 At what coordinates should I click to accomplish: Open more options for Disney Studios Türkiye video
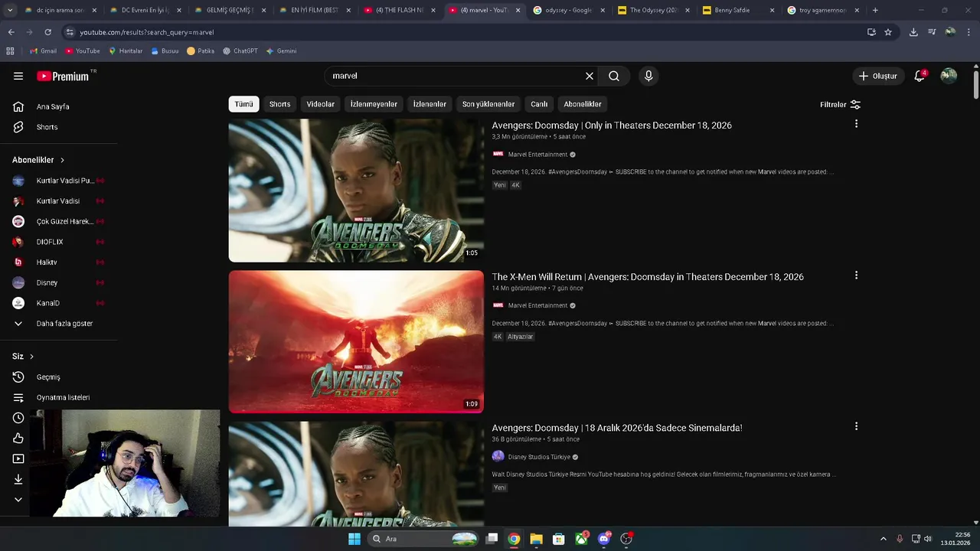856,426
